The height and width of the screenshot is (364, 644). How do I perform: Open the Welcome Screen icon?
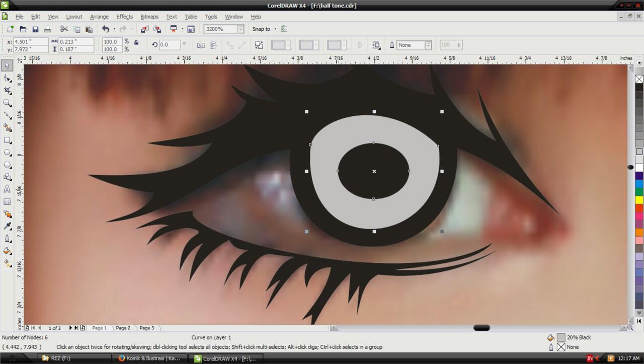click(x=191, y=29)
